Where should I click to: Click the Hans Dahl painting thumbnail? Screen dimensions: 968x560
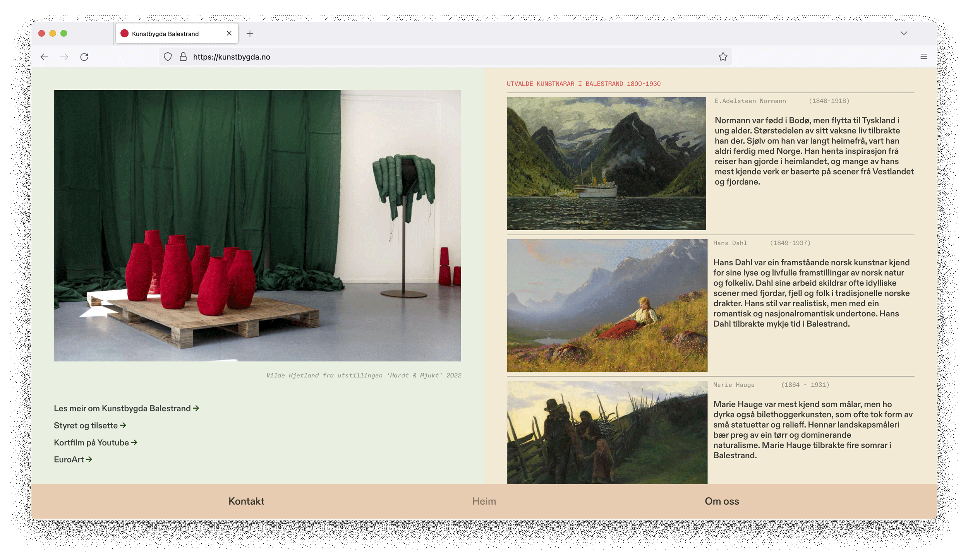[607, 305]
